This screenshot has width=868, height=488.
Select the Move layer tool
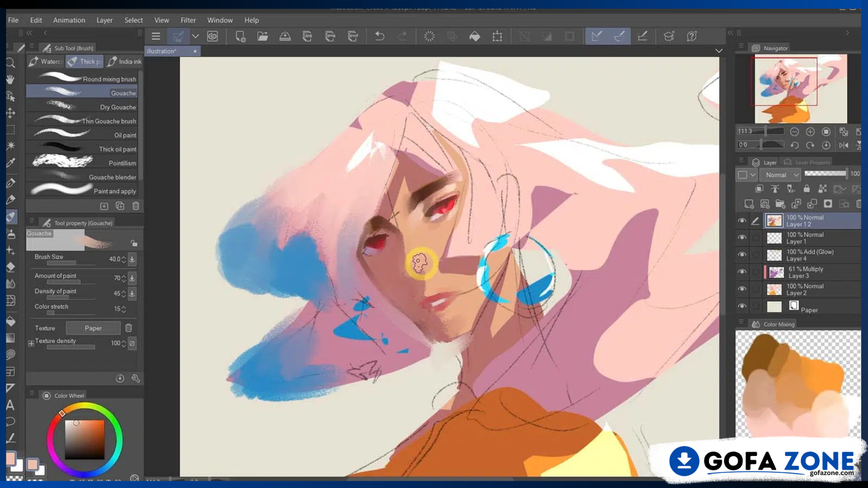pyautogui.click(x=10, y=113)
